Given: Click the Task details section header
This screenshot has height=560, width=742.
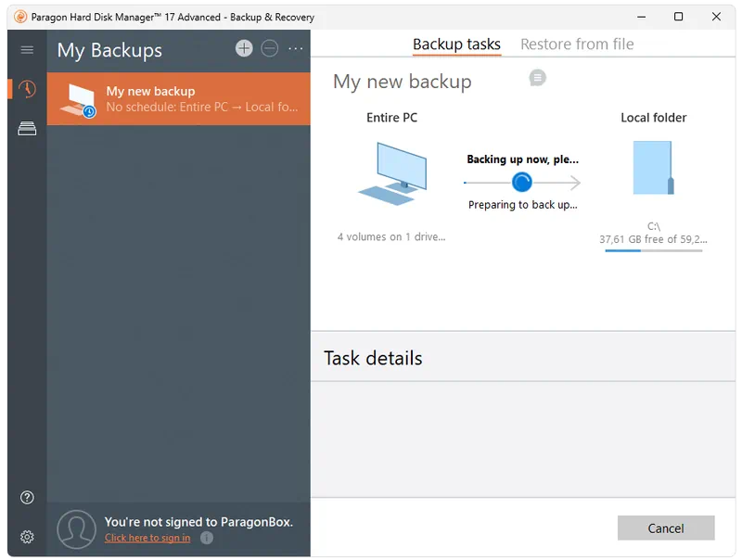Looking at the screenshot, I should (x=373, y=358).
